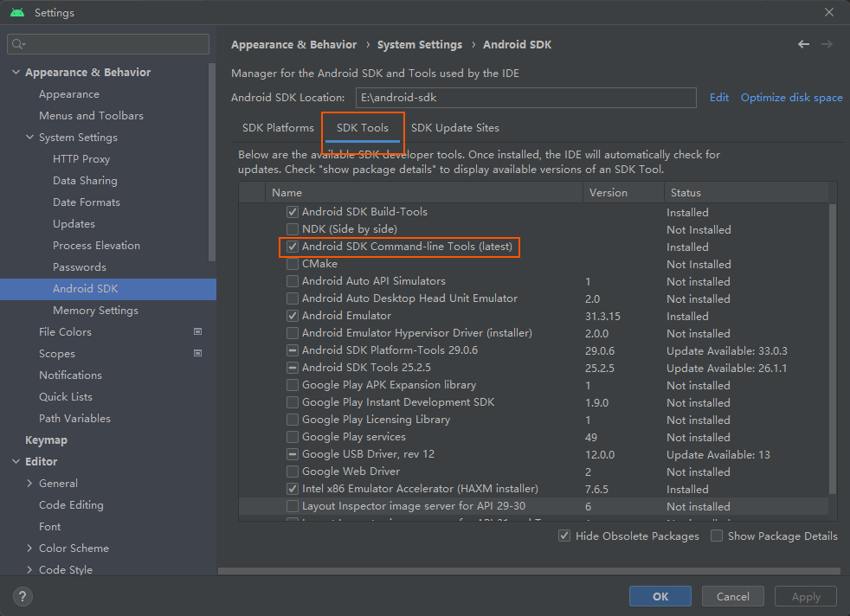Click the Status column header

pos(746,193)
